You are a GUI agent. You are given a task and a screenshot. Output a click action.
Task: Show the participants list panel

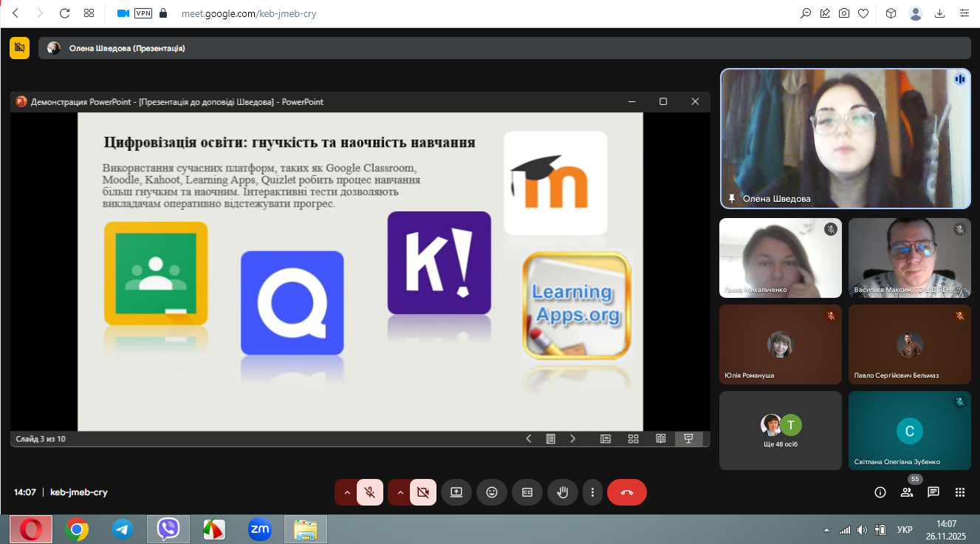[x=907, y=492]
